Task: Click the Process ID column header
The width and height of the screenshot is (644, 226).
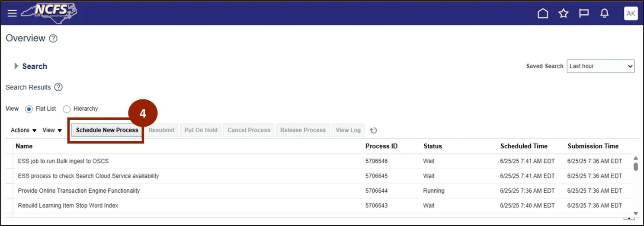Action: click(381, 146)
